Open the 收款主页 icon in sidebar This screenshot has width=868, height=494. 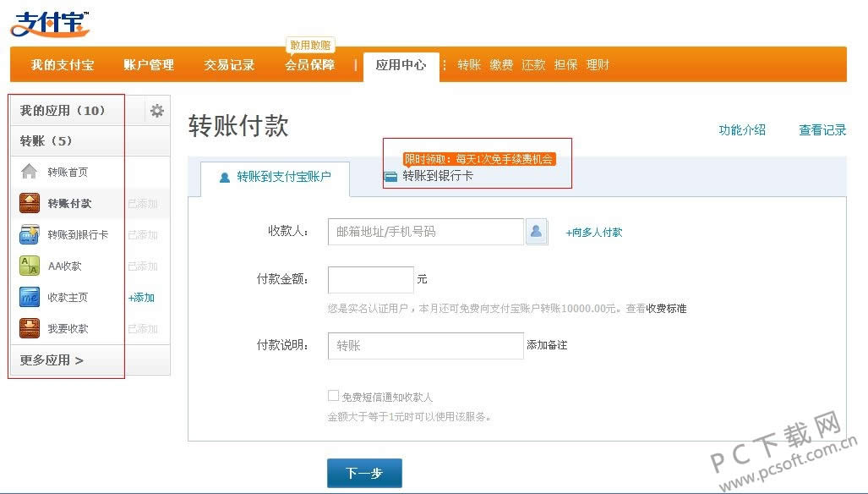[30, 297]
